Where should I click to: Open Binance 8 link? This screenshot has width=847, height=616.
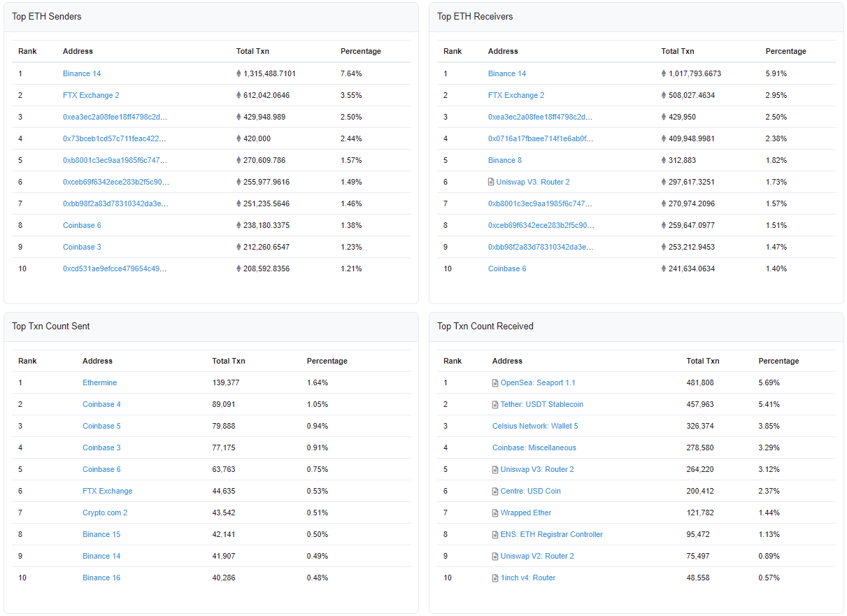(x=505, y=160)
